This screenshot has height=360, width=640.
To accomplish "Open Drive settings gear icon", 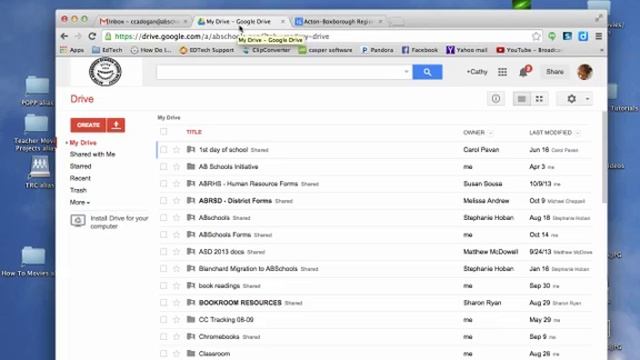I will [571, 99].
